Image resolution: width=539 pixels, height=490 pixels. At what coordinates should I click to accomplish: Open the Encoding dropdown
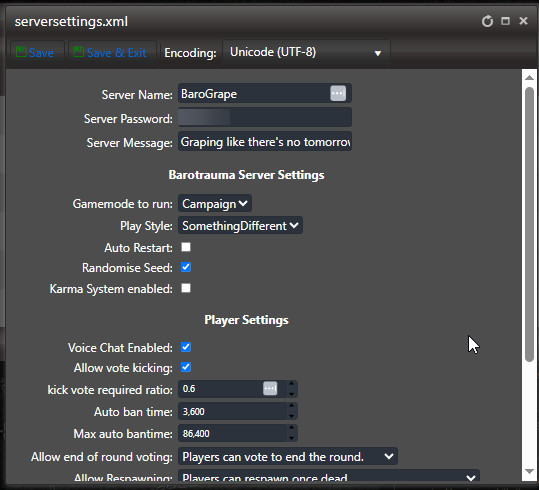coord(306,53)
